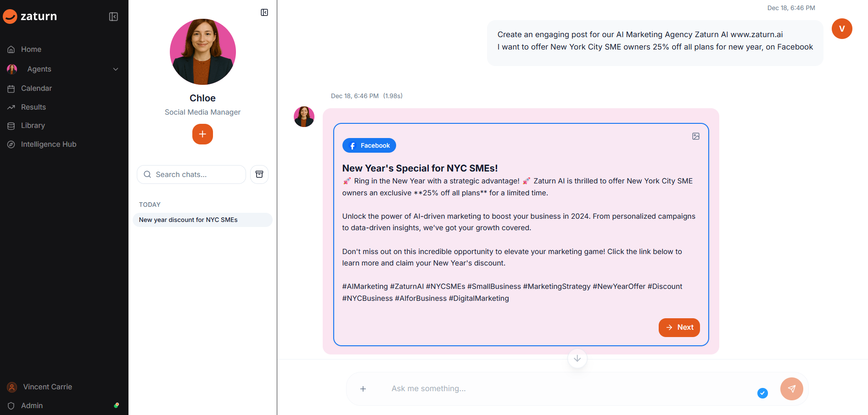Expand the Agents menu chevron

click(116, 69)
